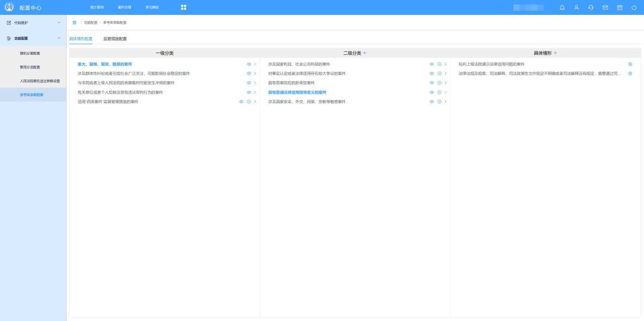Screen dimensions: 644x321
Task: Select 人民法院委托送达参数设置 in sidebar
Action: coord(40,81)
